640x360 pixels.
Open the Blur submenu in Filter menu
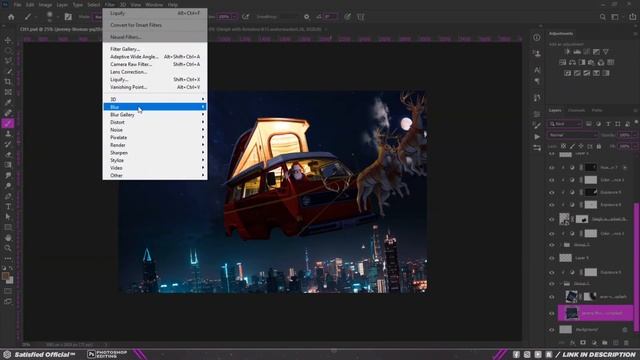(x=155, y=107)
